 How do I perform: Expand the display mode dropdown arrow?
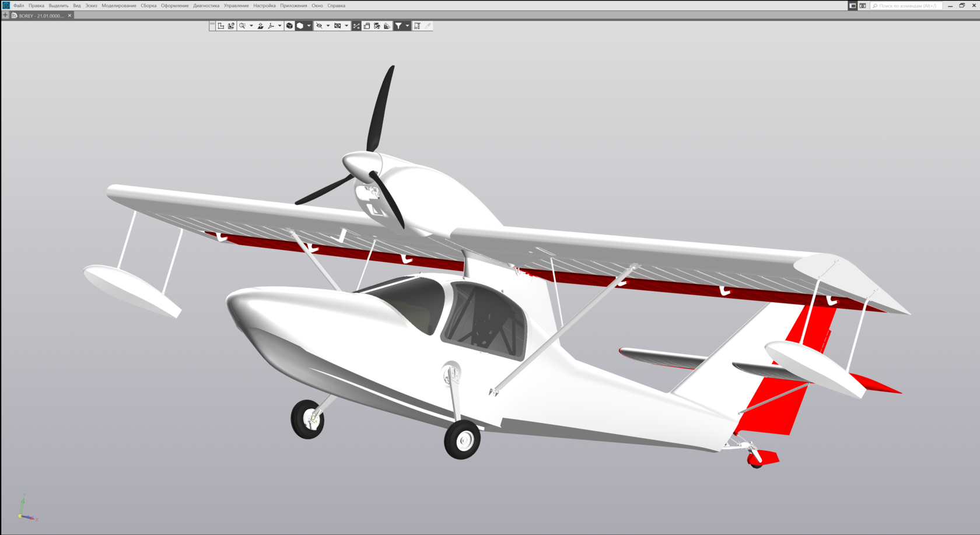coord(309,26)
